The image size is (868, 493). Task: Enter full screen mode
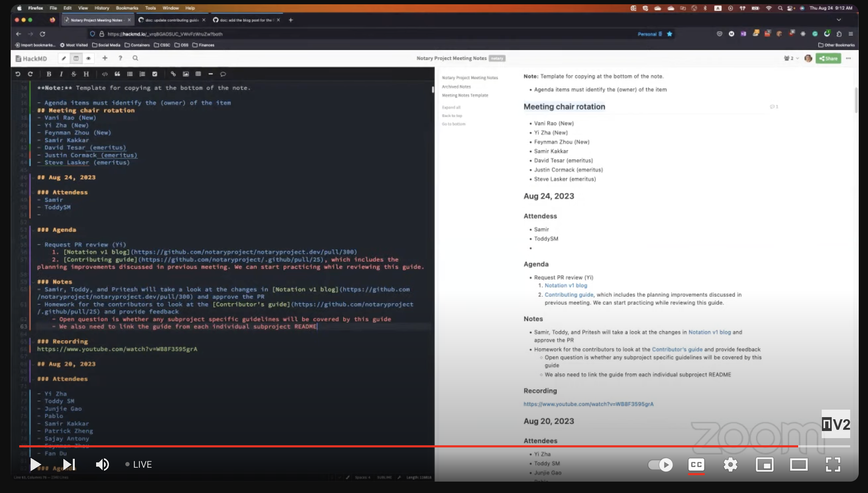click(833, 465)
